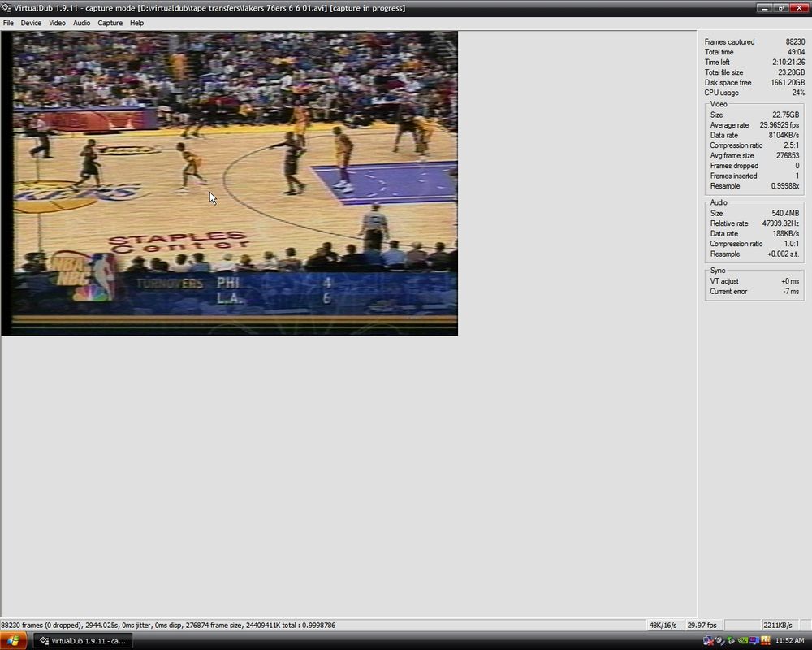Click the Frames dropped label
Image resolution: width=812 pixels, height=650 pixels.
734,166
